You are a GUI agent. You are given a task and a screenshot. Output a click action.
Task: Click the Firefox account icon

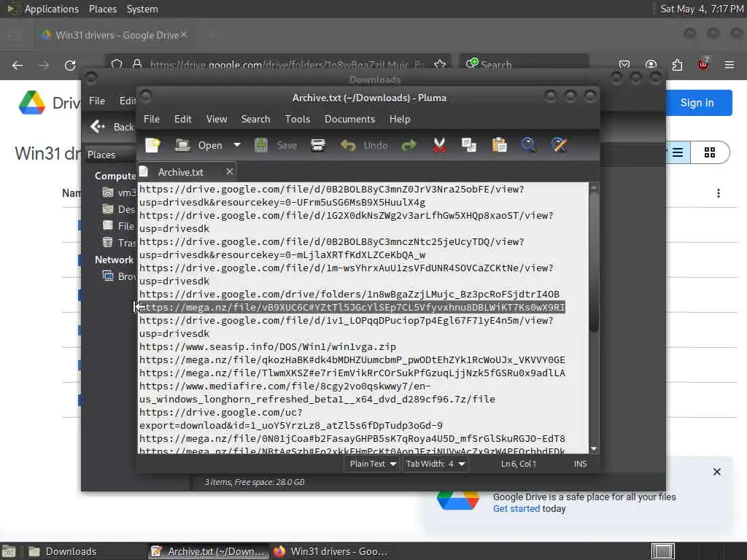(x=651, y=65)
